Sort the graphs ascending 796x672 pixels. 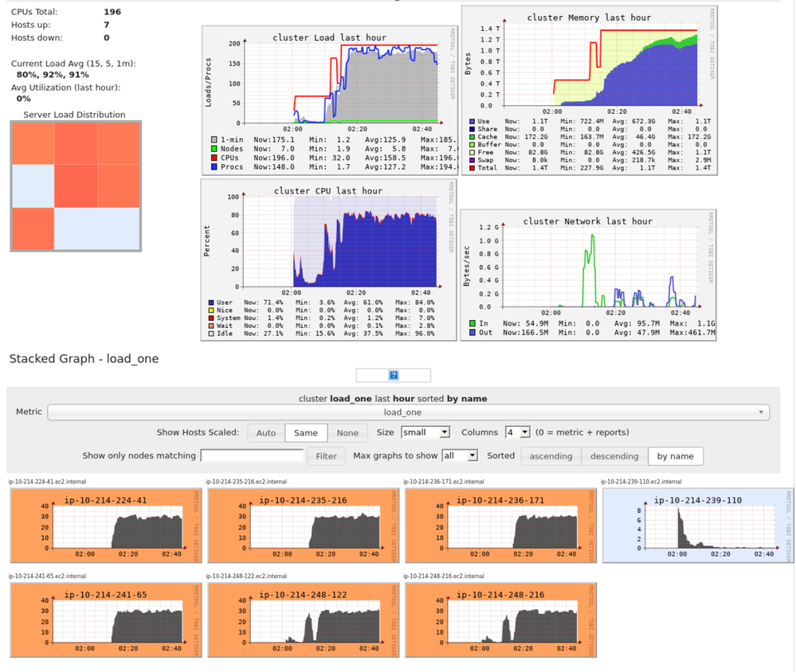click(x=551, y=456)
